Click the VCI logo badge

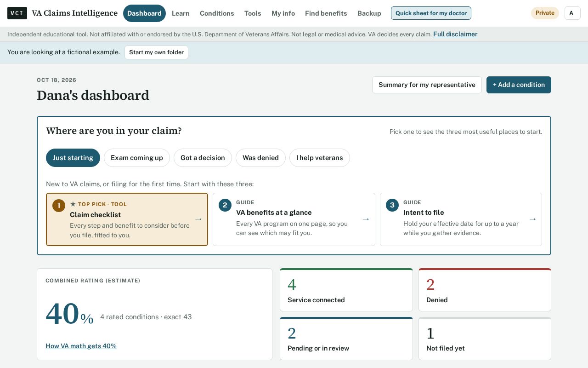coord(17,13)
